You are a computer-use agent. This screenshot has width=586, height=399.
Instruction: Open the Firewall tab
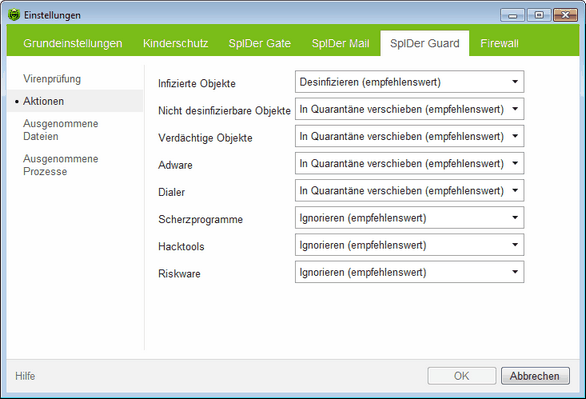click(499, 43)
